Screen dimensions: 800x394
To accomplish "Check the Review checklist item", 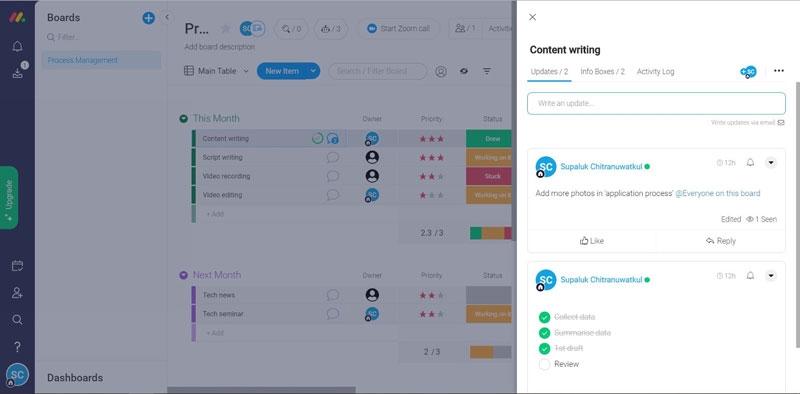I will (x=544, y=364).
